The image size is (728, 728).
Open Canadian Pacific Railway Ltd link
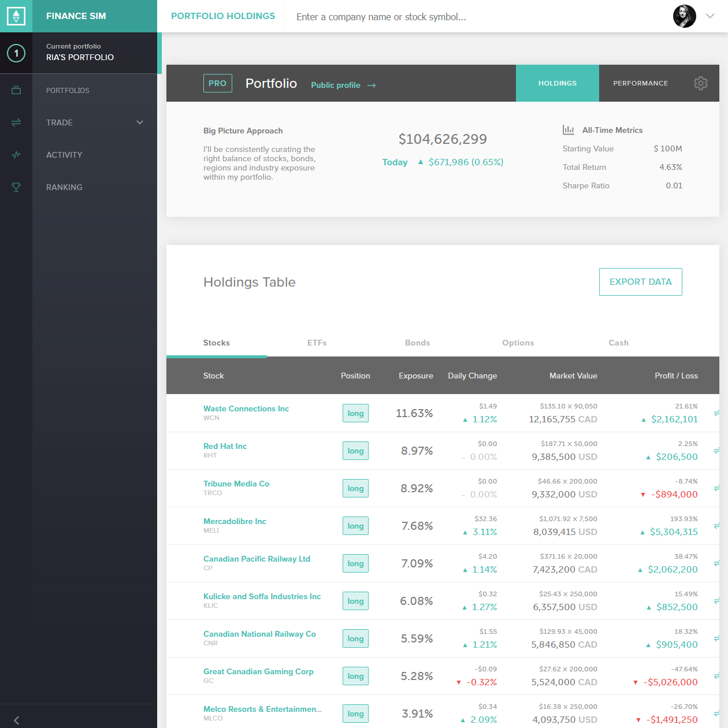257,559
